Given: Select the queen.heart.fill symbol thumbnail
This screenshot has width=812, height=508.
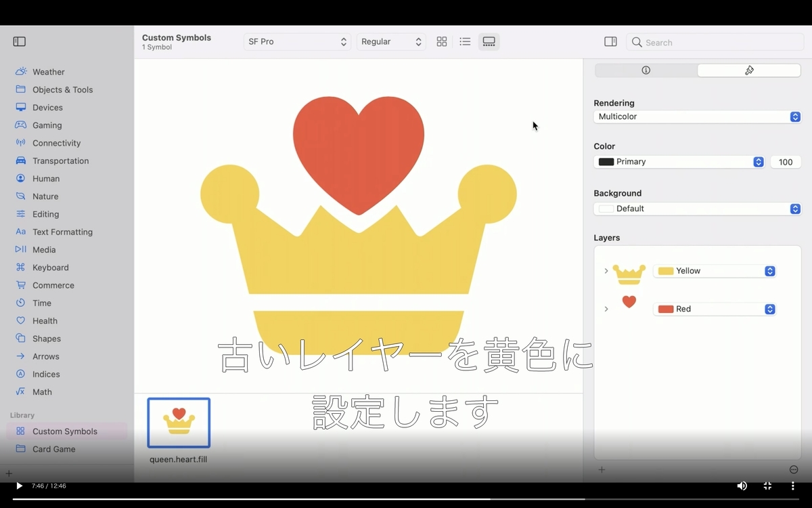Looking at the screenshot, I should [x=179, y=423].
